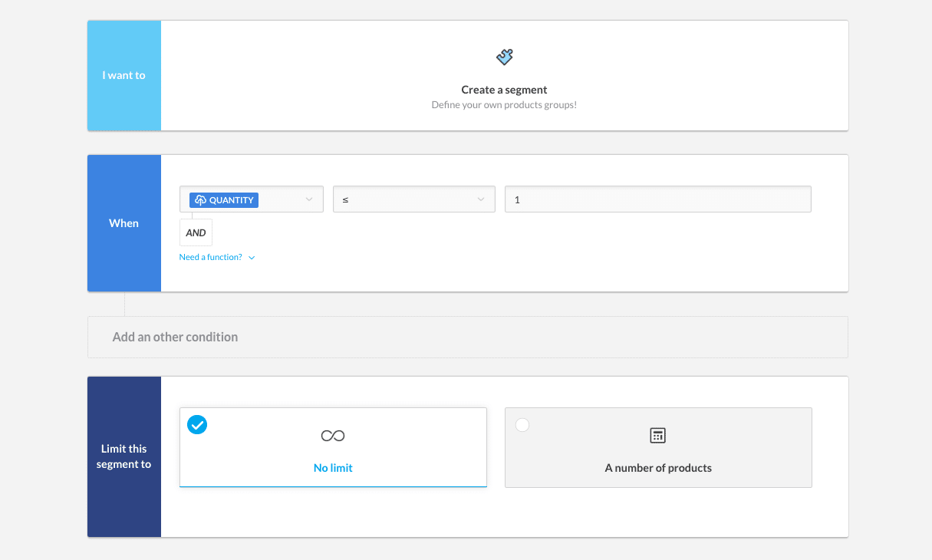Click the Limit this segment to label
This screenshot has width=932, height=560.
[x=124, y=456]
